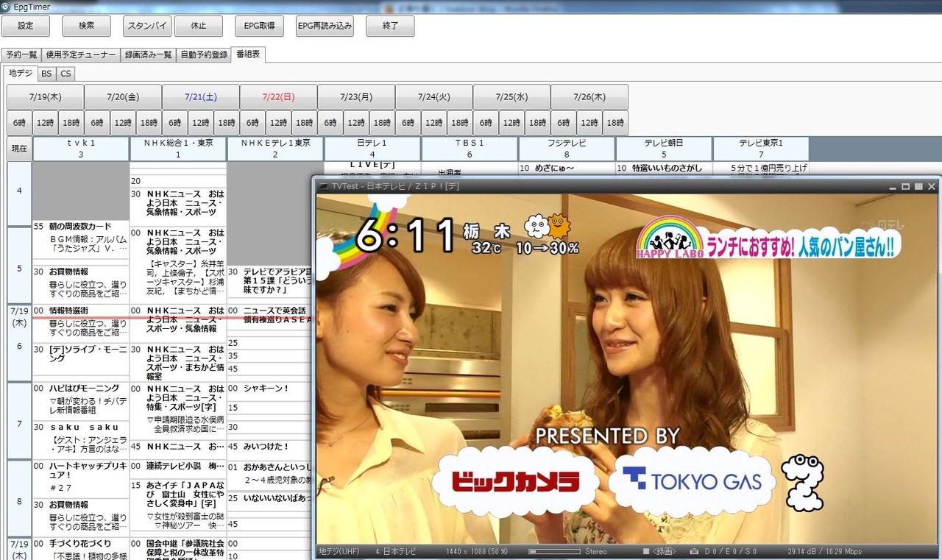Jump to date 7/21(土)

pos(201,96)
